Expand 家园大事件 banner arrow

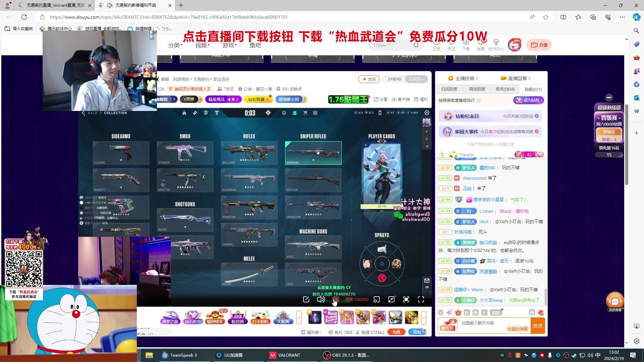(x=537, y=132)
